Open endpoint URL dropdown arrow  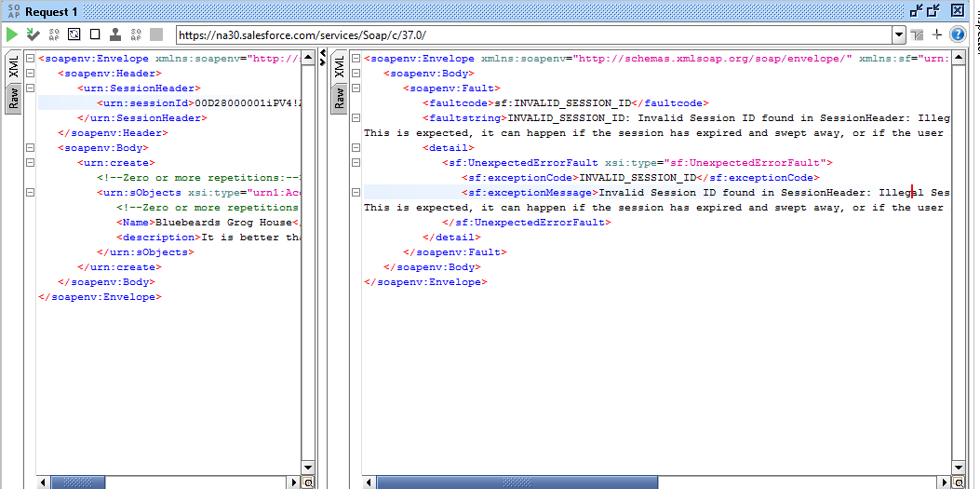899,35
